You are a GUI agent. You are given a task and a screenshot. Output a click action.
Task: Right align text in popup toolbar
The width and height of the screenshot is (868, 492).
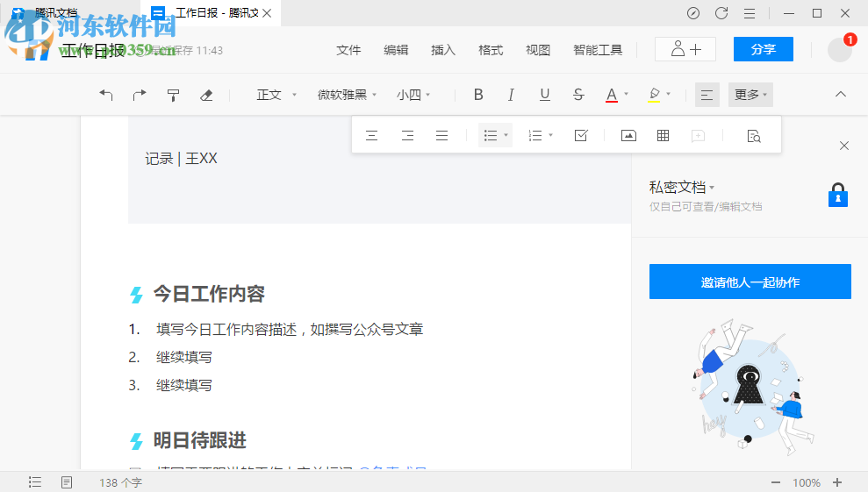coord(407,136)
